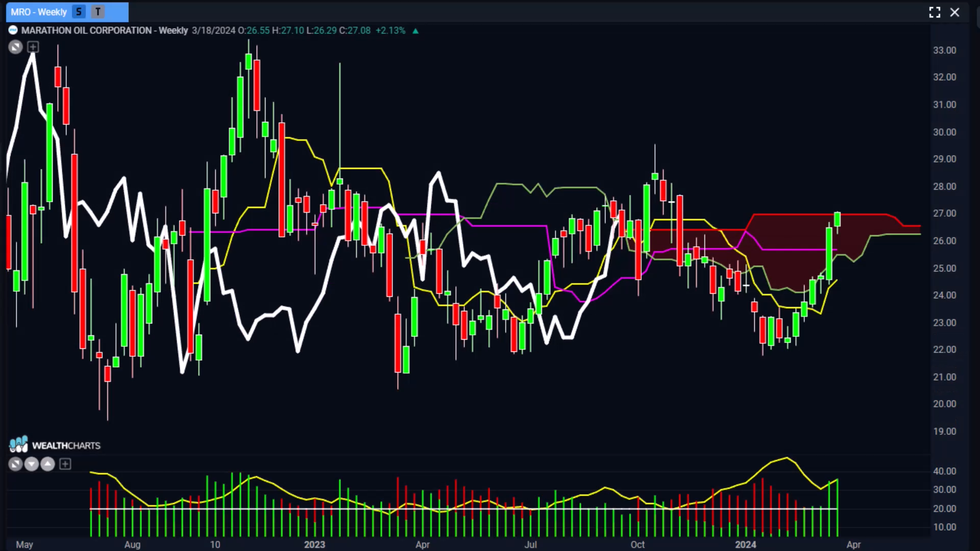Maximize the lower indicator pane
The width and height of the screenshot is (980, 551).
15,464
